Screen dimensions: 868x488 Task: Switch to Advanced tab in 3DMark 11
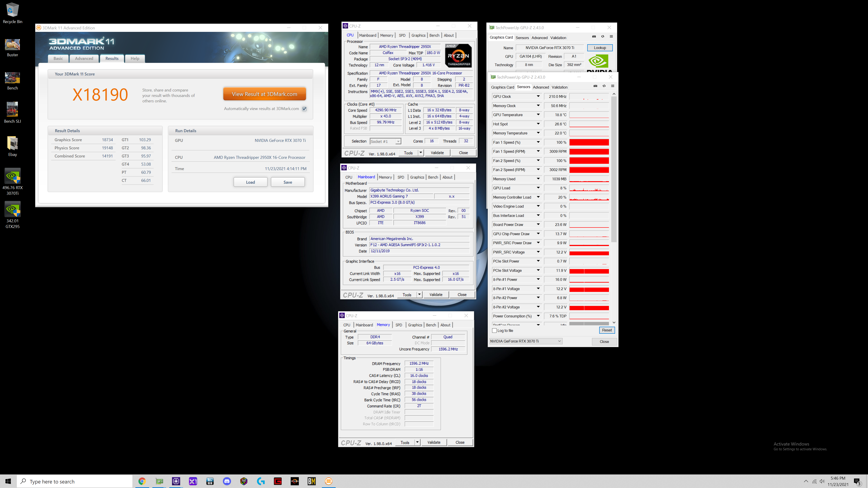click(84, 59)
